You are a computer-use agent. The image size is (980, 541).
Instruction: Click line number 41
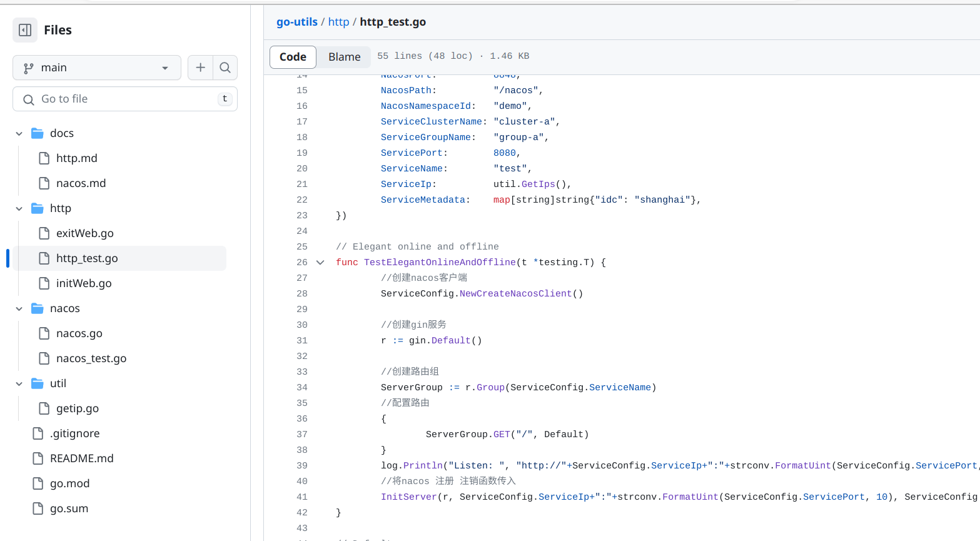(302, 497)
